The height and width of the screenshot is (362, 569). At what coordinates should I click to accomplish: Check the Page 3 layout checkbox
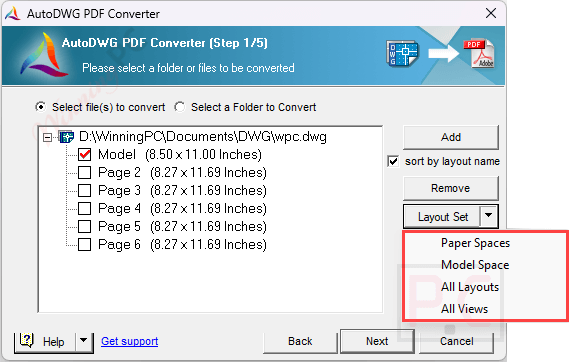[85, 190]
